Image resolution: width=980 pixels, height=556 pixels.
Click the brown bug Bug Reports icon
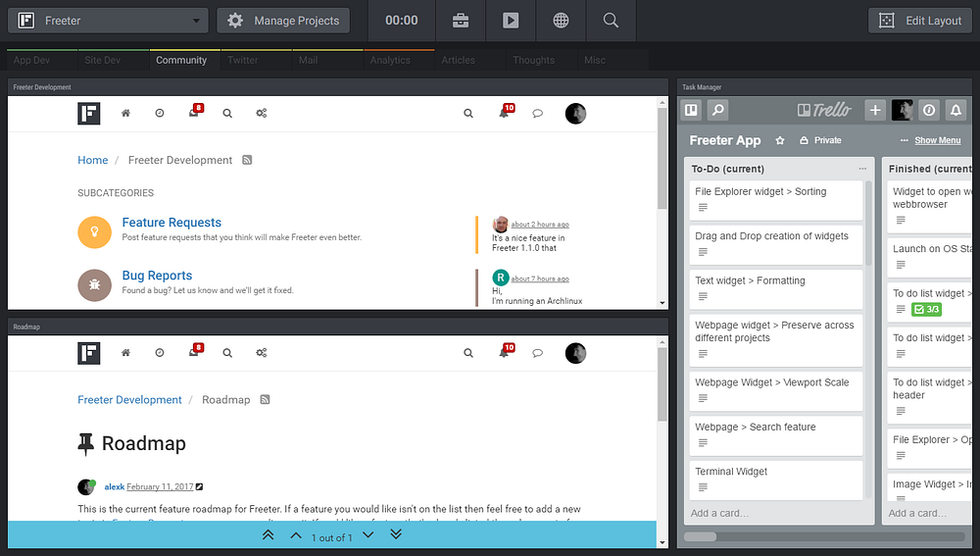[x=94, y=284]
